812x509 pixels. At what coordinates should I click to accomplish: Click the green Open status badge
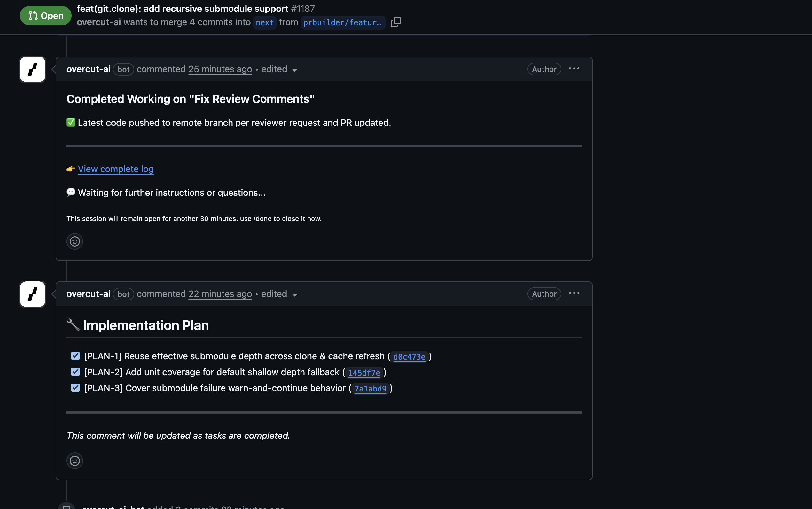(x=45, y=16)
